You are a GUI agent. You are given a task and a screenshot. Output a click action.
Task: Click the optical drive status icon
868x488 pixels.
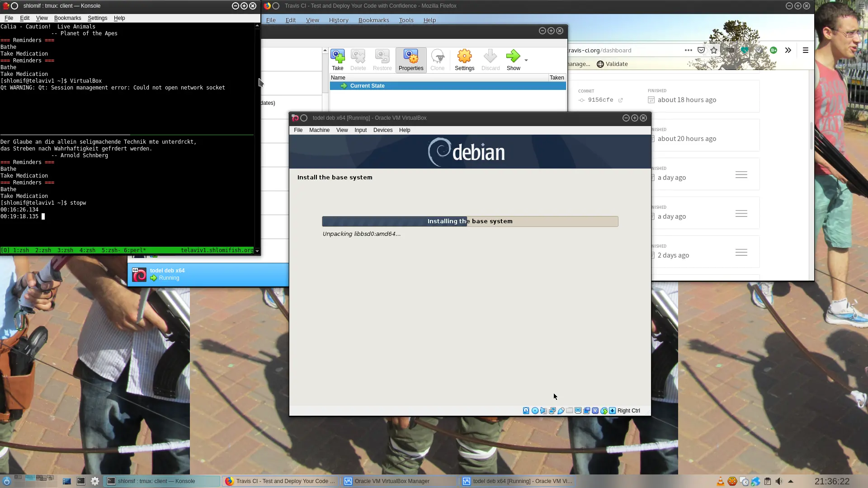[x=535, y=411]
